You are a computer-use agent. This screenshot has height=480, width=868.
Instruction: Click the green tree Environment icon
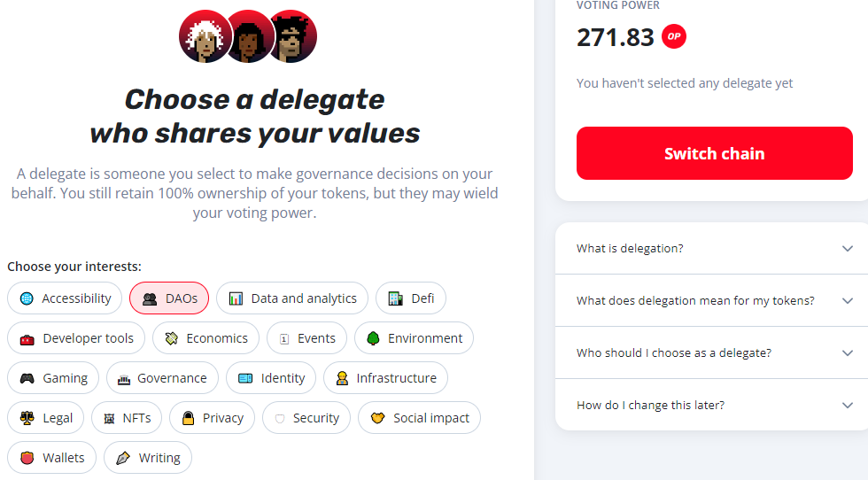pyautogui.click(x=373, y=338)
